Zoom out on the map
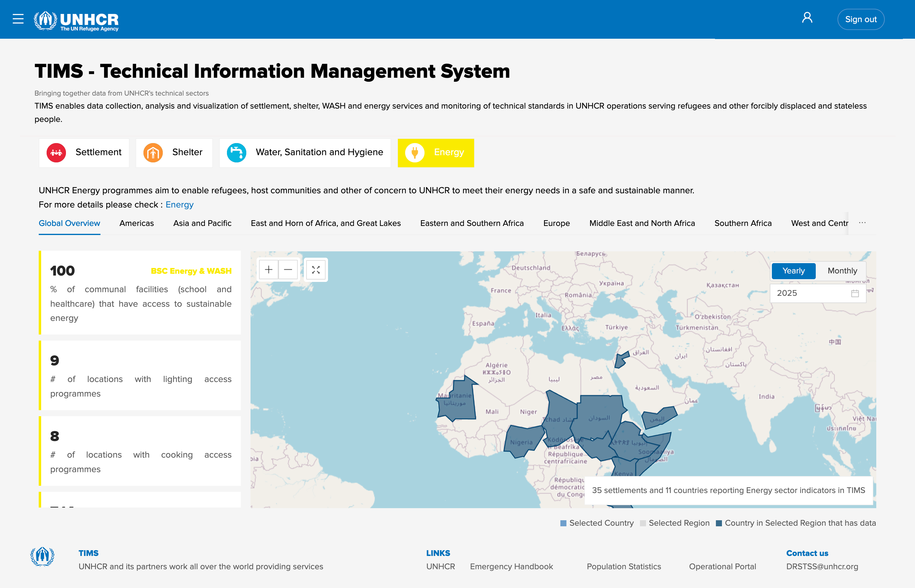Image resolution: width=915 pixels, height=588 pixels. tap(288, 270)
